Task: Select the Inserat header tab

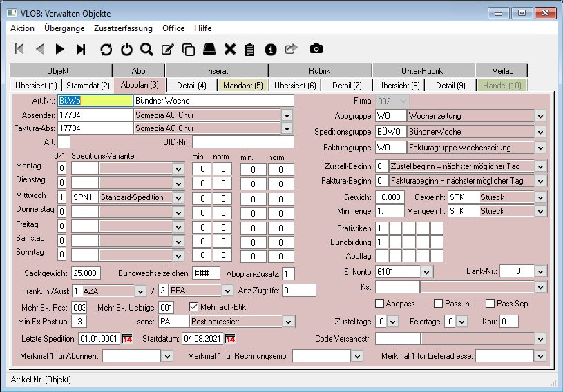Action: coord(217,70)
